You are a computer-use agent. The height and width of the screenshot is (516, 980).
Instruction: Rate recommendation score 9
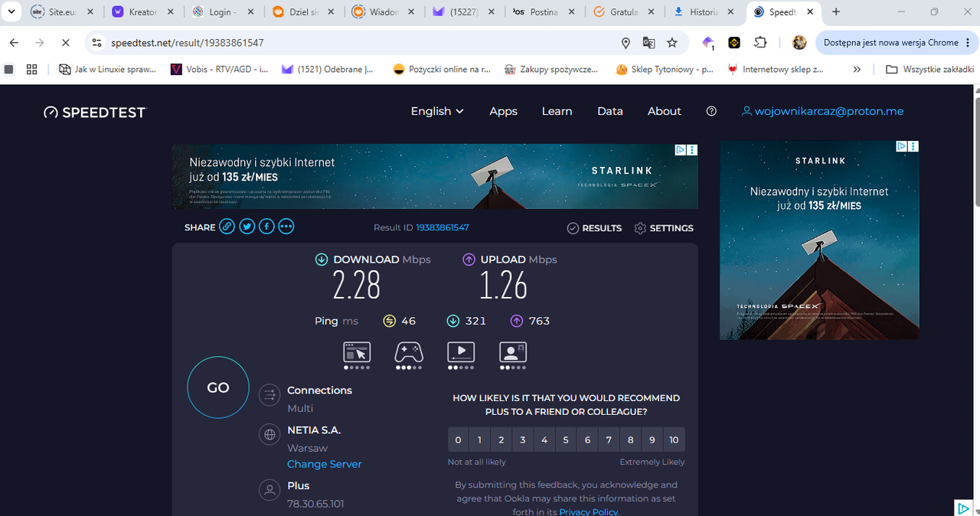click(x=652, y=439)
